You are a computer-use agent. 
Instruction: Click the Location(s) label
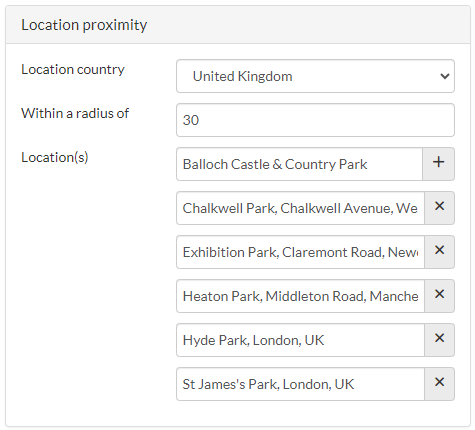coord(55,157)
